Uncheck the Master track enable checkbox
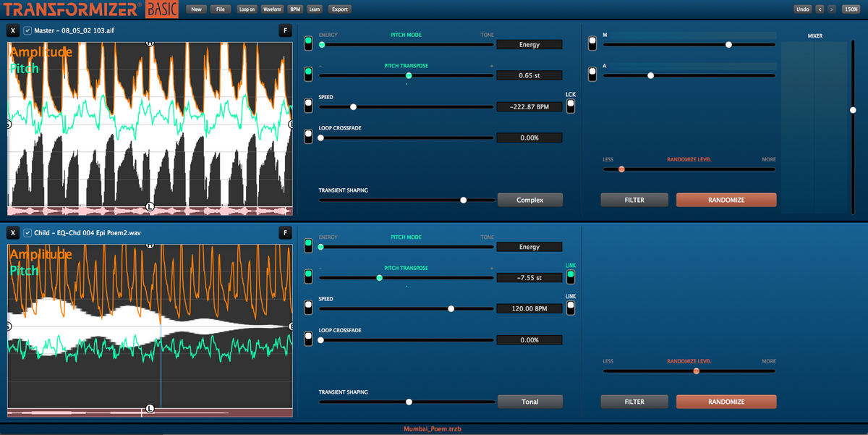868x435 pixels. (x=27, y=30)
